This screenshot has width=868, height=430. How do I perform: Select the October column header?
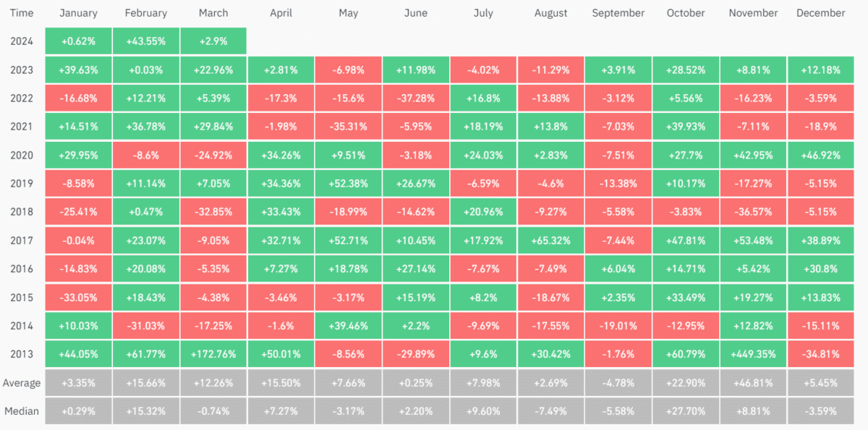(685, 13)
